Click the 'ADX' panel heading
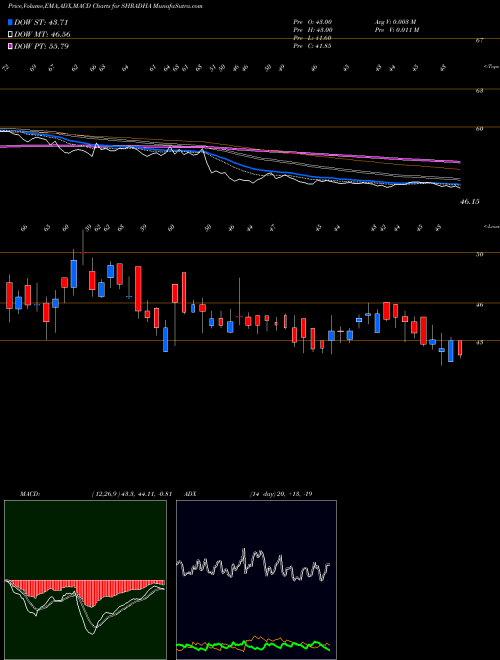The width and height of the screenshot is (500, 660). pyautogui.click(x=190, y=494)
